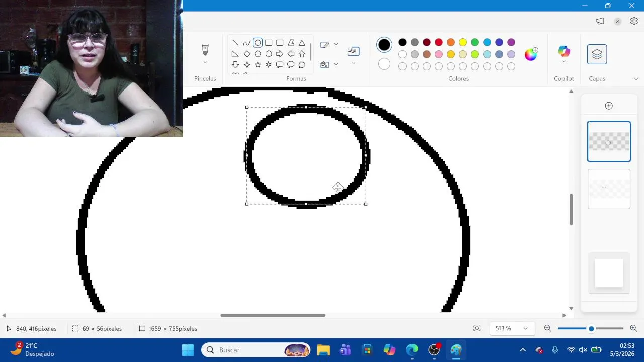
Task: Expand the Brushes dropdown arrow
Action: point(205,63)
